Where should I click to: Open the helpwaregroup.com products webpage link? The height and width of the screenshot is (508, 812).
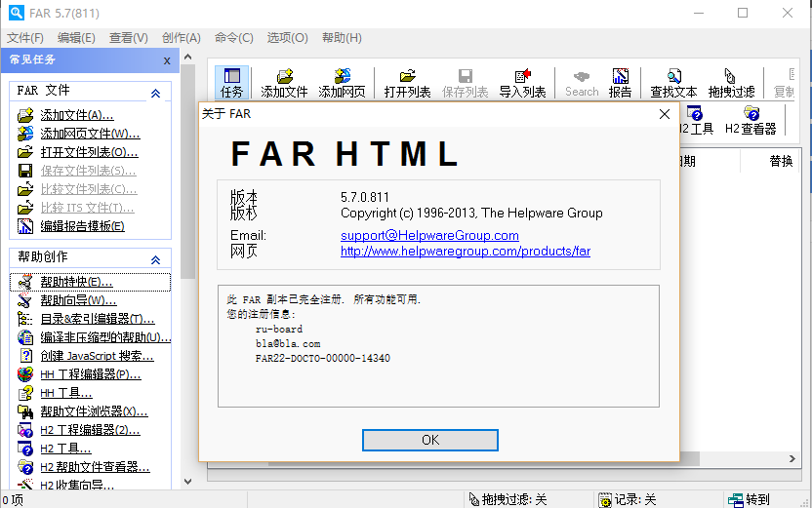coord(465,252)
